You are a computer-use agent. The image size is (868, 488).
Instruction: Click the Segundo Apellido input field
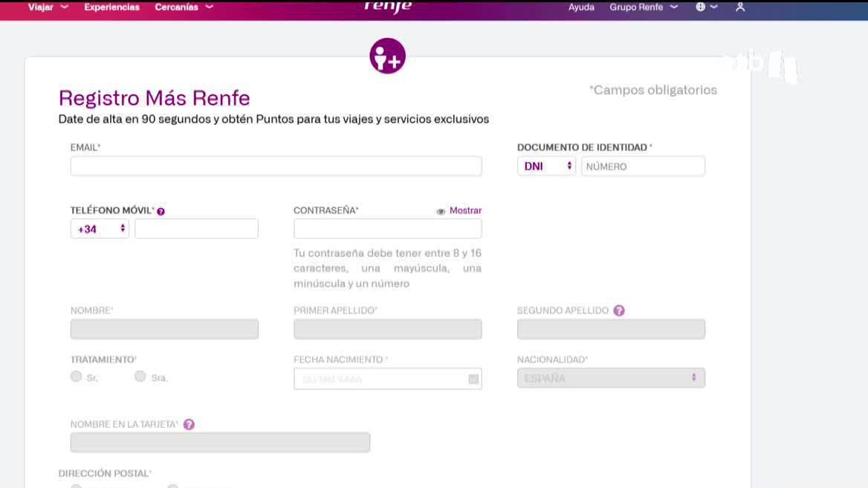611,328
